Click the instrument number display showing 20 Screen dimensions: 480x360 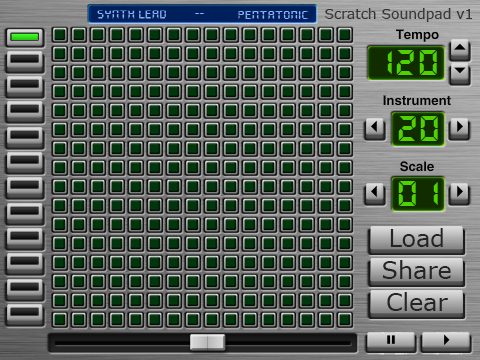coord(418,129)
